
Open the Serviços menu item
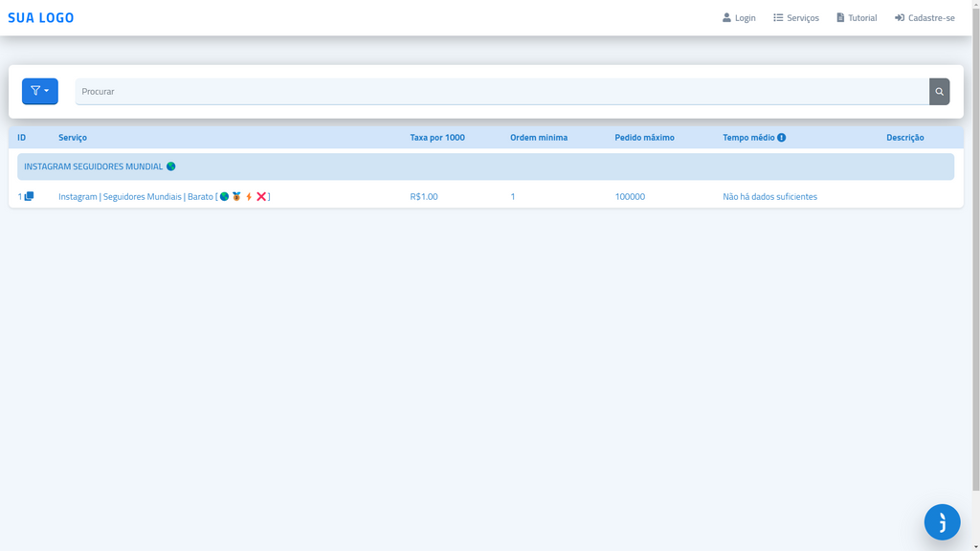coord(802,17)
